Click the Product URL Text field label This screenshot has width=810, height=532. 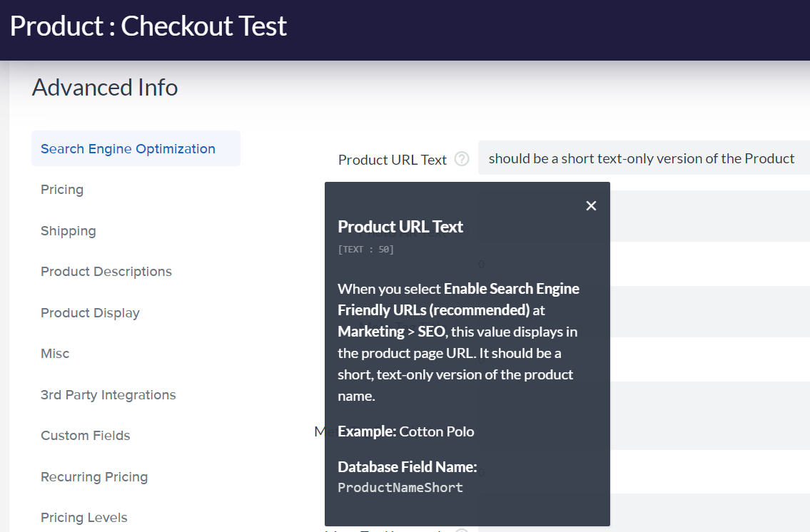coord(393,160)
